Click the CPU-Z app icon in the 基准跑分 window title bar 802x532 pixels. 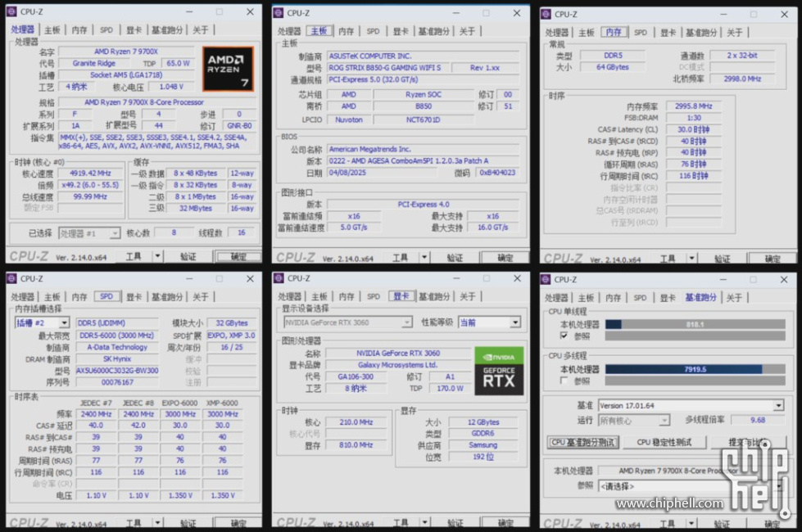click(x=546, y=279)
